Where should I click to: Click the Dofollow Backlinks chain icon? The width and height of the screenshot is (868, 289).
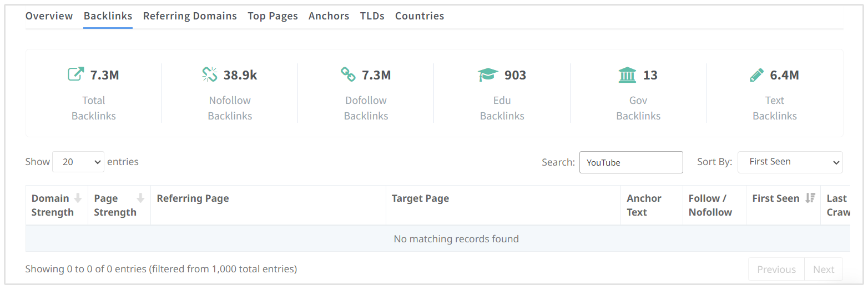(x=348, y=74)
